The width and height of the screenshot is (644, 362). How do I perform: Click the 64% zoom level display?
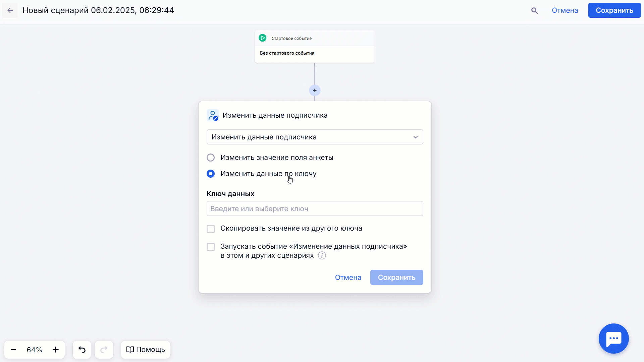pos(34,350)
